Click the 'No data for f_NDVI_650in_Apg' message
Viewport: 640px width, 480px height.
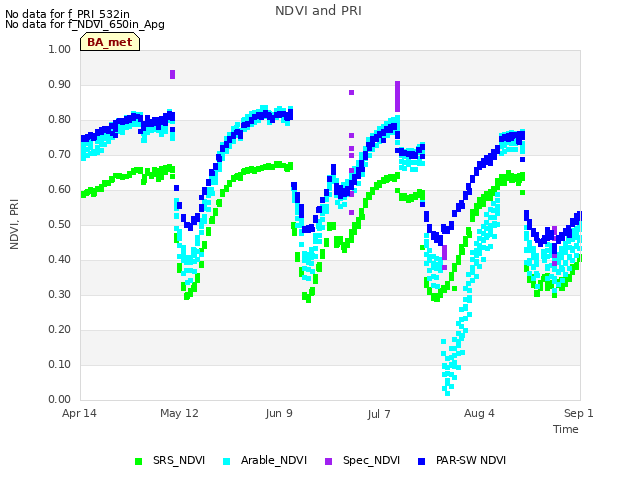(85, 24)
